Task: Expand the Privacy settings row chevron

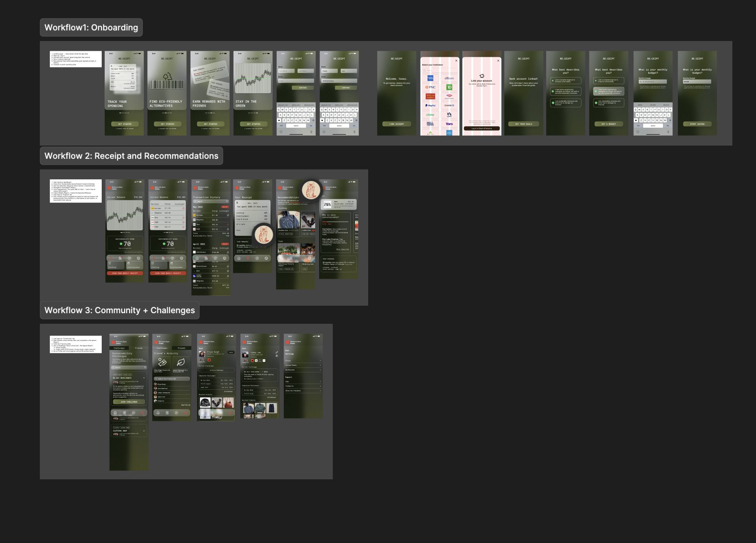Action: 320,361
